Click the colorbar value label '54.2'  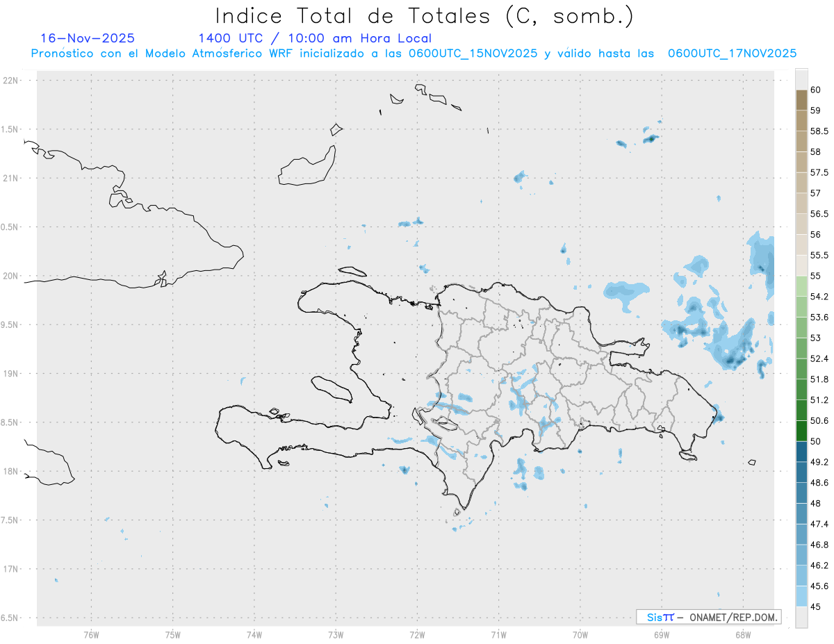[819, 297]
